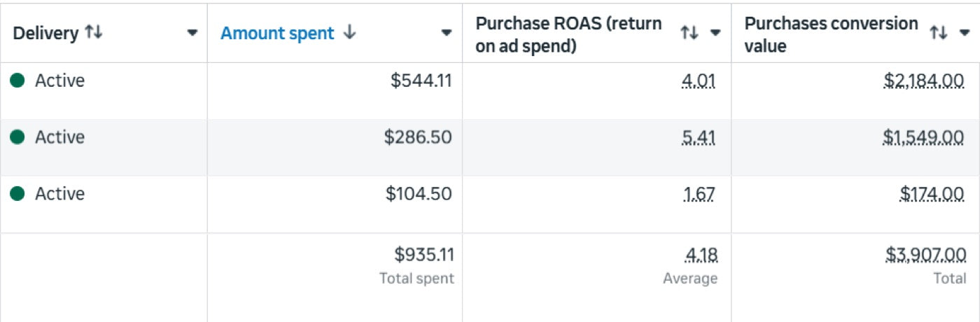This screenshot has width=980, height=322.
Task: Open the Amount spent column dropdown
Action: coord(447,33)
